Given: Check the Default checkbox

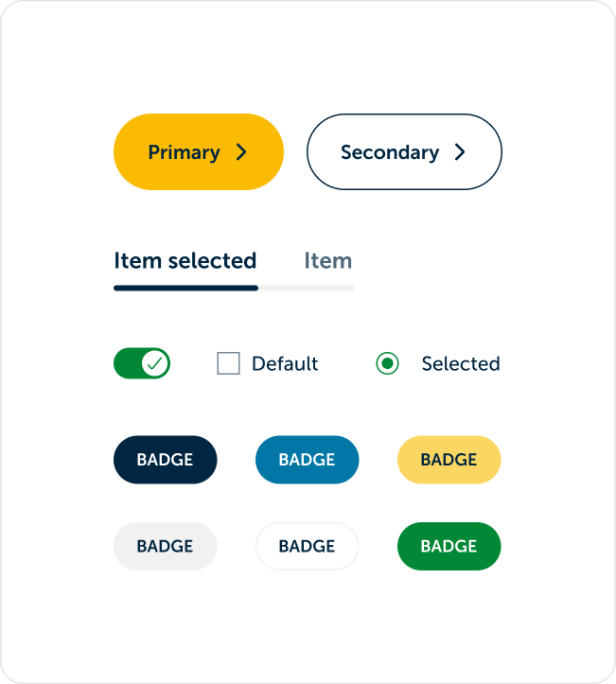Looking at the screenshot, I should pyautogui.click(x=229, y=363).
